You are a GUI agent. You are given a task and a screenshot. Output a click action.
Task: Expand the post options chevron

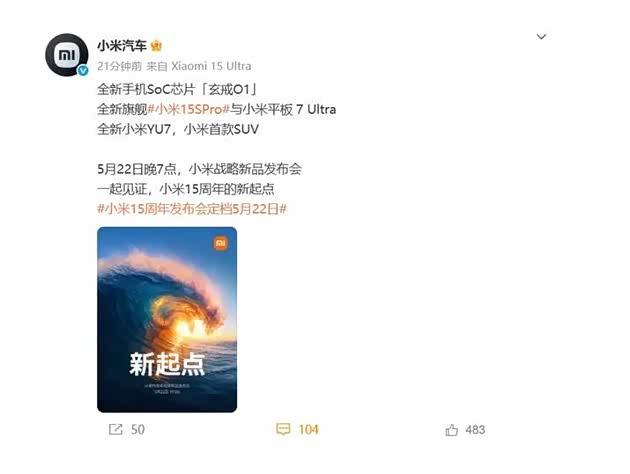tap(541, 37)
